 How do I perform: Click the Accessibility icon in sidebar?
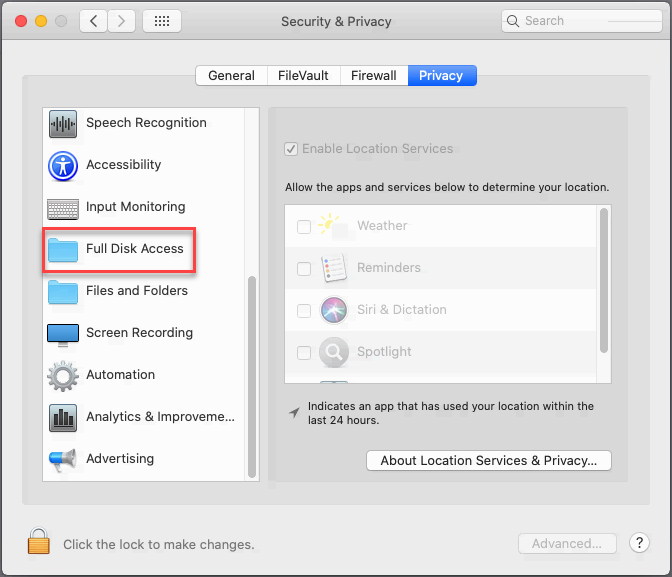click(63, 166)
